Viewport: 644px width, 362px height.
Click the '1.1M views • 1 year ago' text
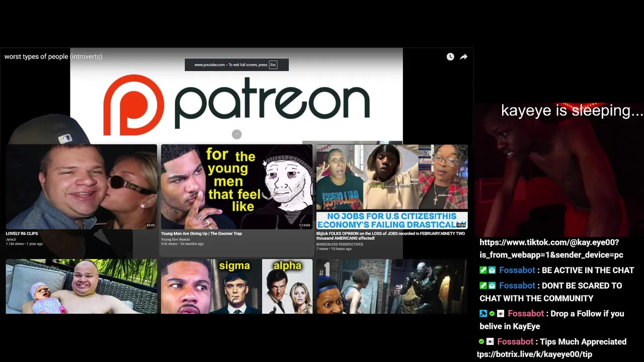[24, 244]
